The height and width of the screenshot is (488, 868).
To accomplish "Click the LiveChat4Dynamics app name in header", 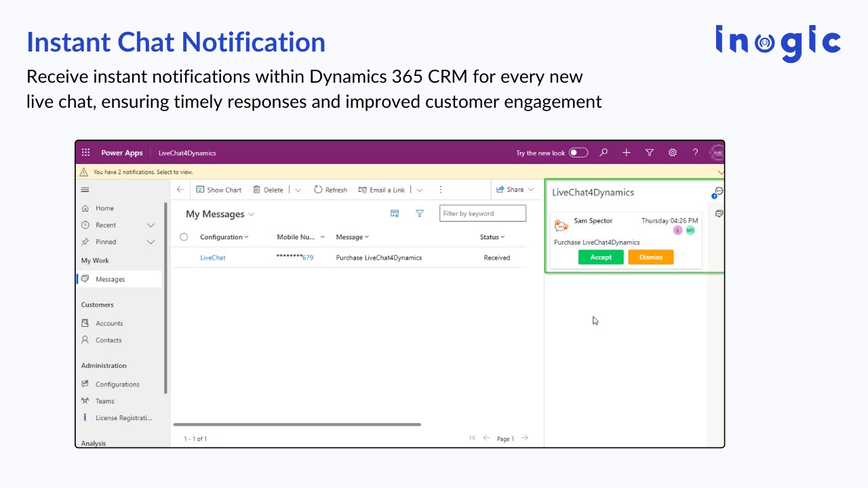I will tap(187, 152).
